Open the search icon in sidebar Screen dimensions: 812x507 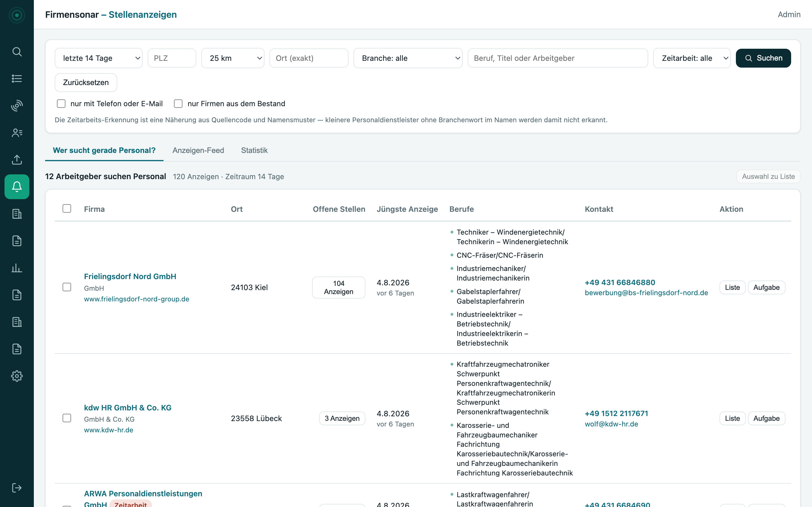(x=17, y=52)
